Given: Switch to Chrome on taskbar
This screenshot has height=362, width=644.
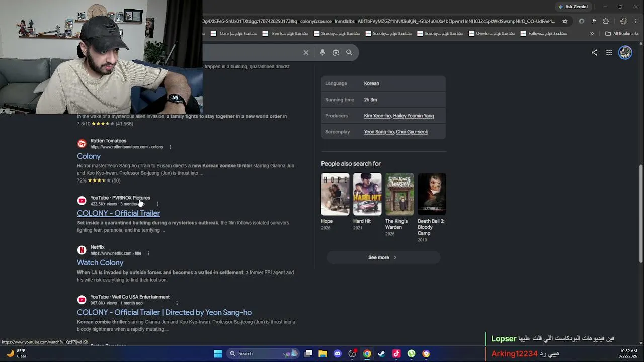Looking at the screenshot, I should coord(367,354).
